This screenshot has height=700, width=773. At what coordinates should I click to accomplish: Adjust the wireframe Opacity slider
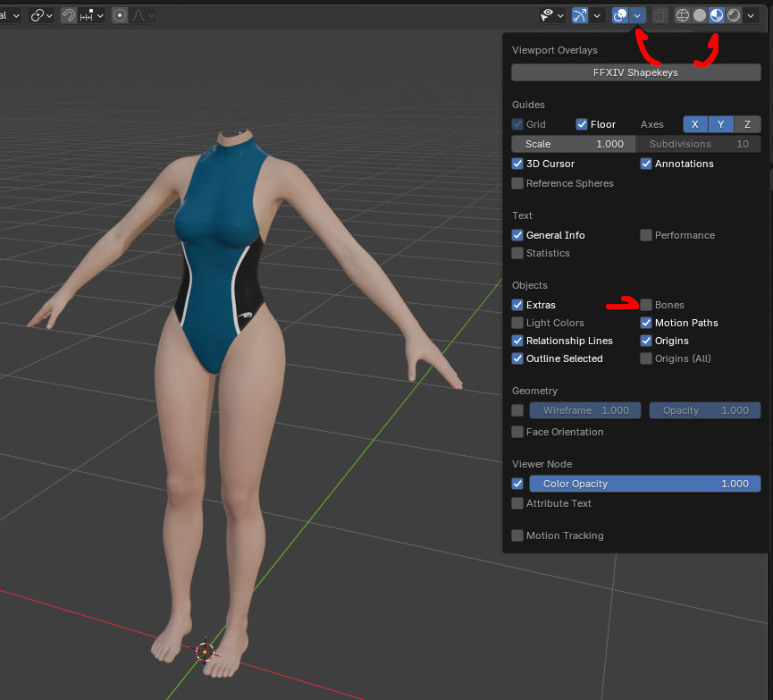tap(705, 410)
